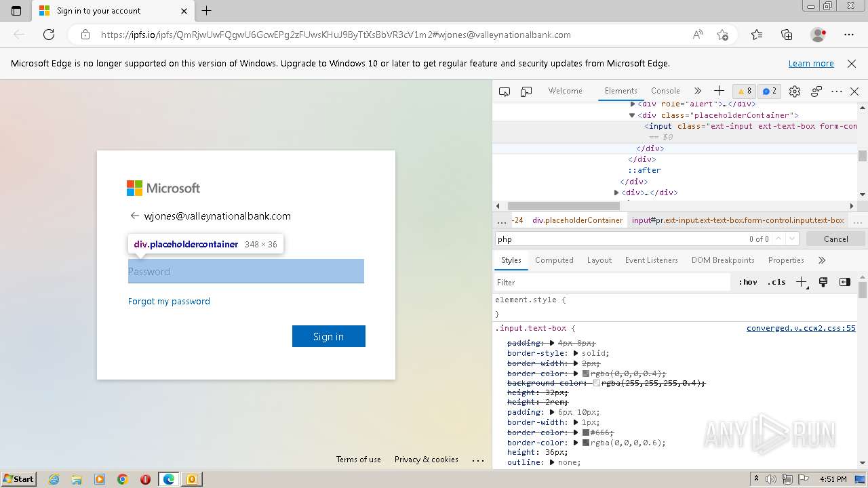The height and width of the screenshot is (488, 868).
Task: Follow Forgot my password link
Action: [169, 301]
